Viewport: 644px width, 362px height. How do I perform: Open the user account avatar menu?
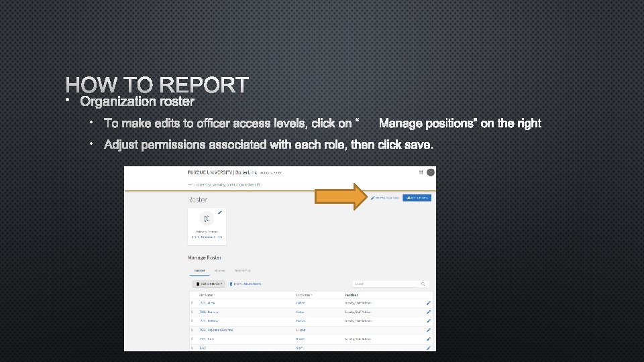coord(431,172)
